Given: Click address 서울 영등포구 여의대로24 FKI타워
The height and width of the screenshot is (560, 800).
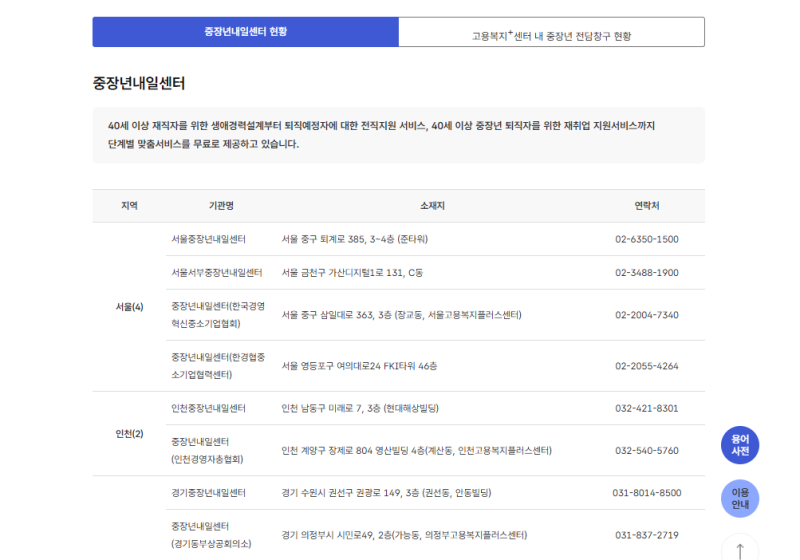Looking at the screenshot, I should [x=359, y=366].
